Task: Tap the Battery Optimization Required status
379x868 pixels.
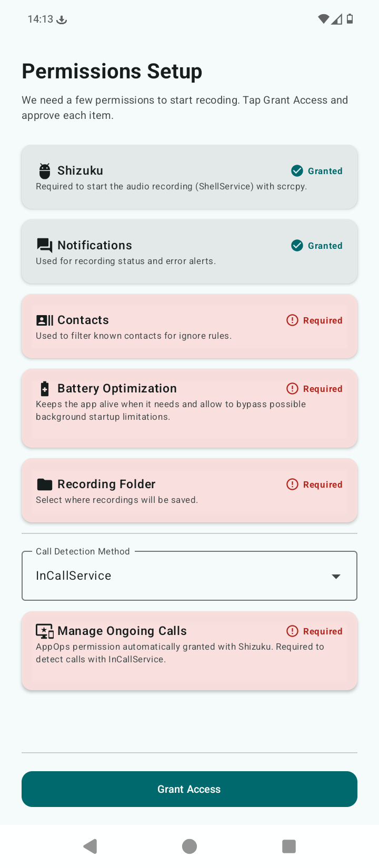Action: pyautogui.click(x=314, y=389)
